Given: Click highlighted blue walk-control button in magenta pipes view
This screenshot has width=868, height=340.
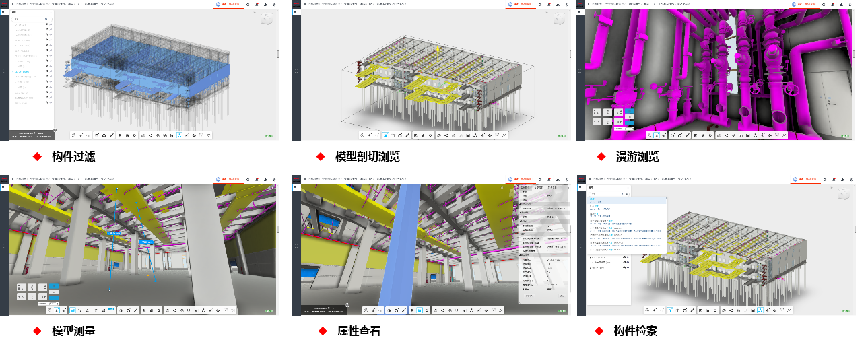Looking at the screenshot, I should (x=629, y=112).
